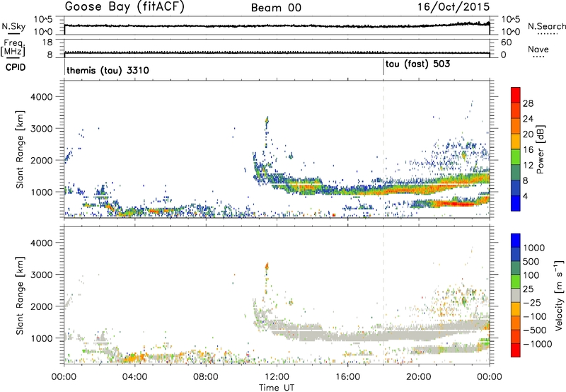Click the 'Freq. [MHz]' legend label
566x392 pixels.
13,47
